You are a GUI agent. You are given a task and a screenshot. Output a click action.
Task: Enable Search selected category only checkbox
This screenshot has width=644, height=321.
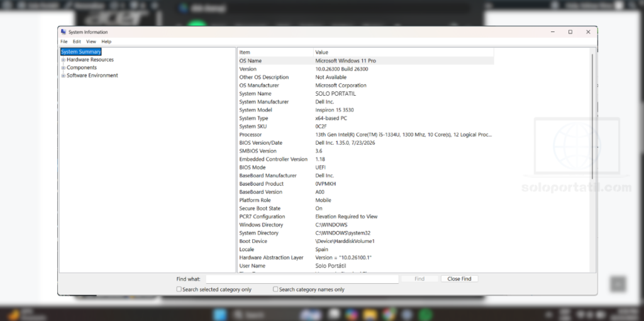click(179, 290)
